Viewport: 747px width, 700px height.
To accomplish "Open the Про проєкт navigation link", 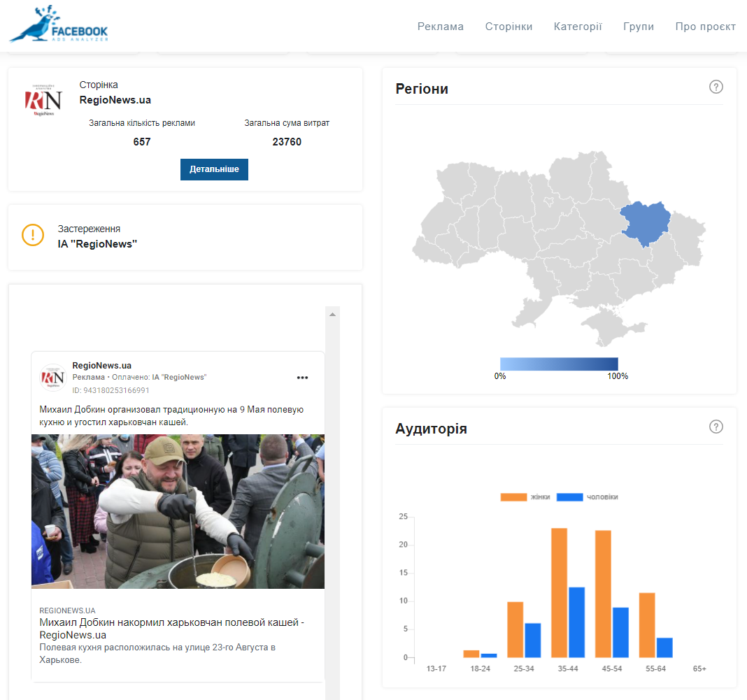I will coord(705,27).
